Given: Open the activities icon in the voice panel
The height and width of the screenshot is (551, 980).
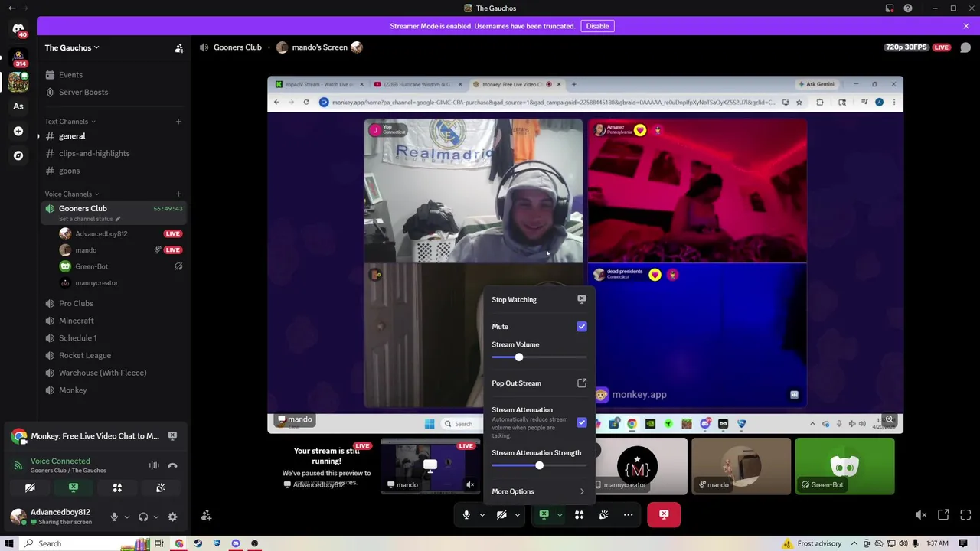Looking at the screenshot, I should tap(117, 487).
